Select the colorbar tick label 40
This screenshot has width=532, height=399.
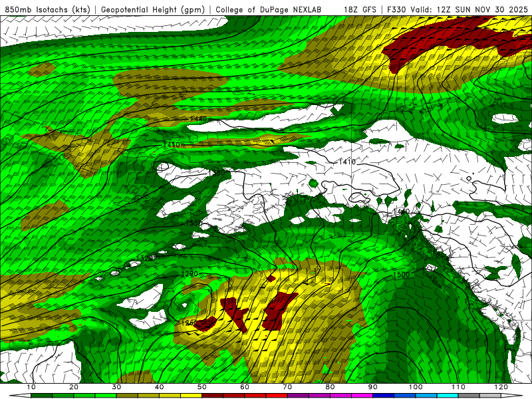click(159, 387)
